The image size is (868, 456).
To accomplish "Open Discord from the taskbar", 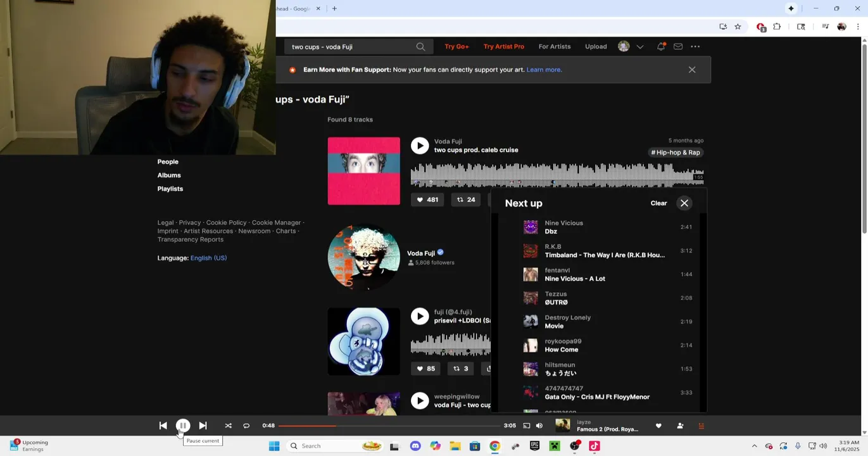I will coord(415,446).
